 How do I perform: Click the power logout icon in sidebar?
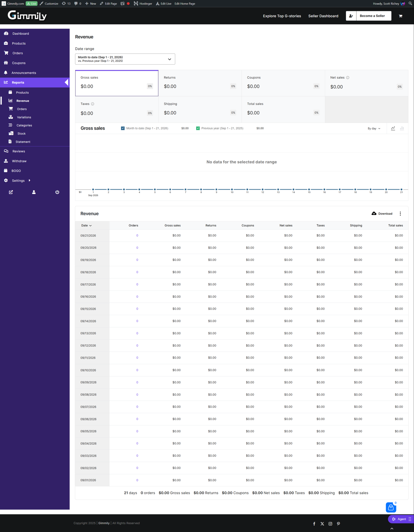pos(57,192)
